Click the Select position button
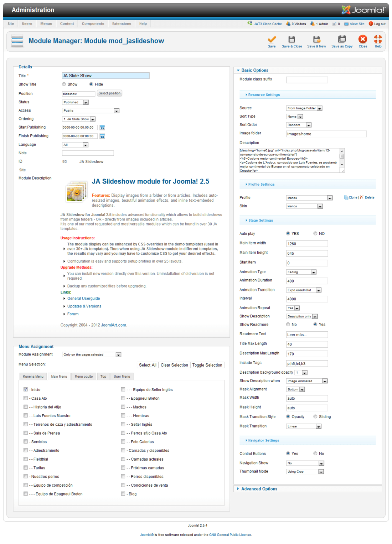This screenshot has height=544, width=392. [109, 93]
